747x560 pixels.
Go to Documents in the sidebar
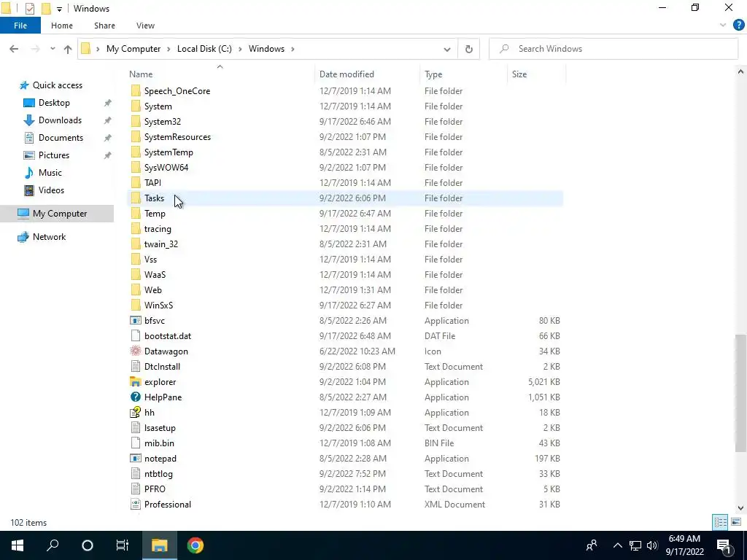click(x=61, y=138)
